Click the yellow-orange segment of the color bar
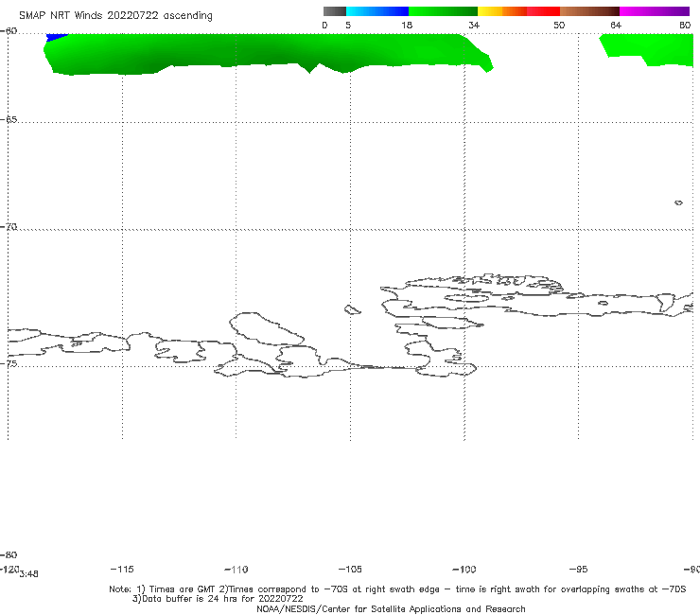Viewport: 700px width, 615px height. click(x=502, y=11)
